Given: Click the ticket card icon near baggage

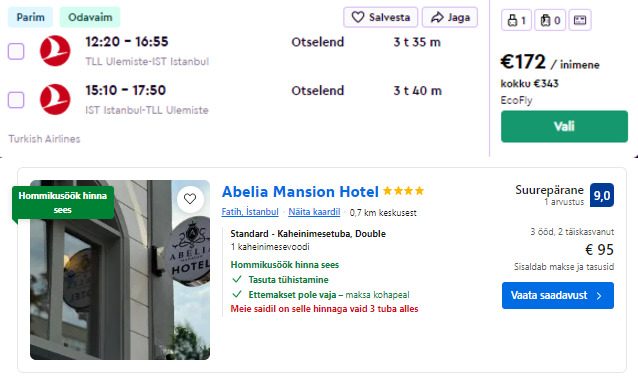Looking at the screenshot, I should coord(580,20).
